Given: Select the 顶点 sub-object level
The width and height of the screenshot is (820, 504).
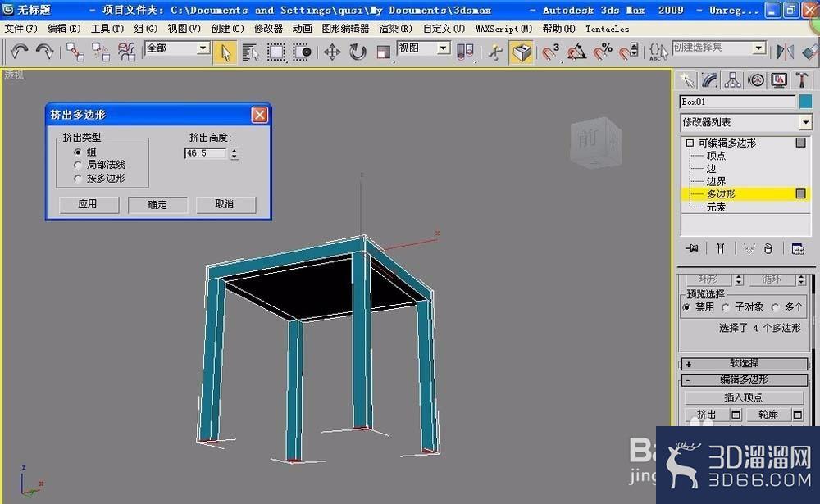Looking at the screenshot, I should click(x=716, y=156).
